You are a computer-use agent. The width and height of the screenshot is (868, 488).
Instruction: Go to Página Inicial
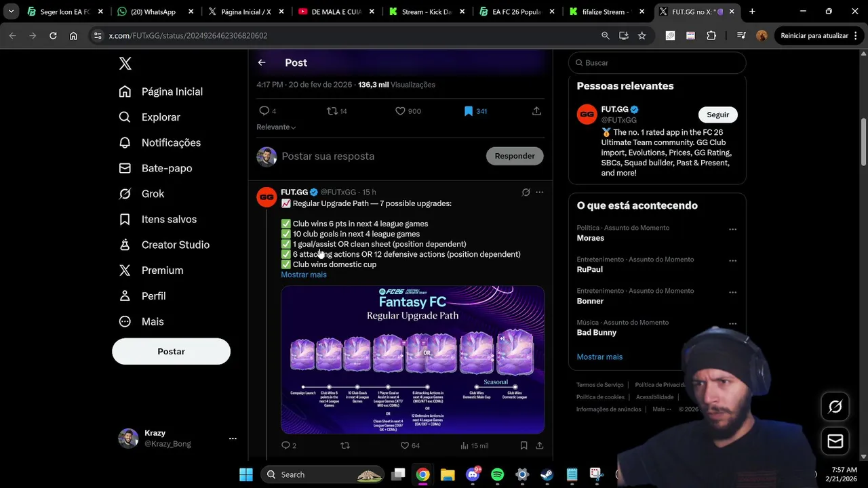pos(161,91)
